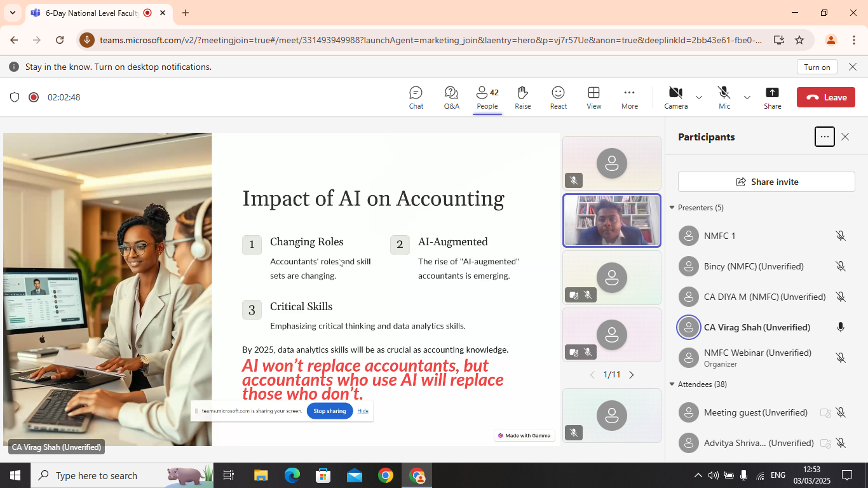Toggle the People participants panel
This screenshot has height=488, width=868.
(x=487, y=98)
